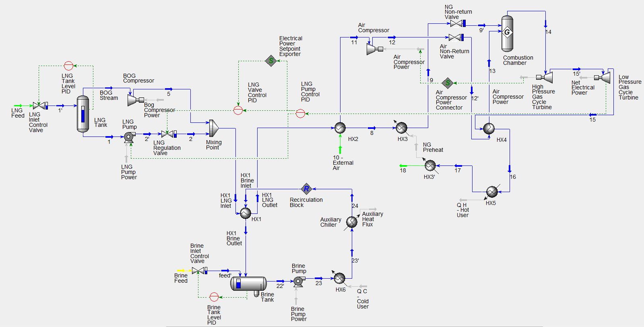Screen dimensions: 644x327
Task: Click the BOG Compressor icon
Action: pos(135,100)
